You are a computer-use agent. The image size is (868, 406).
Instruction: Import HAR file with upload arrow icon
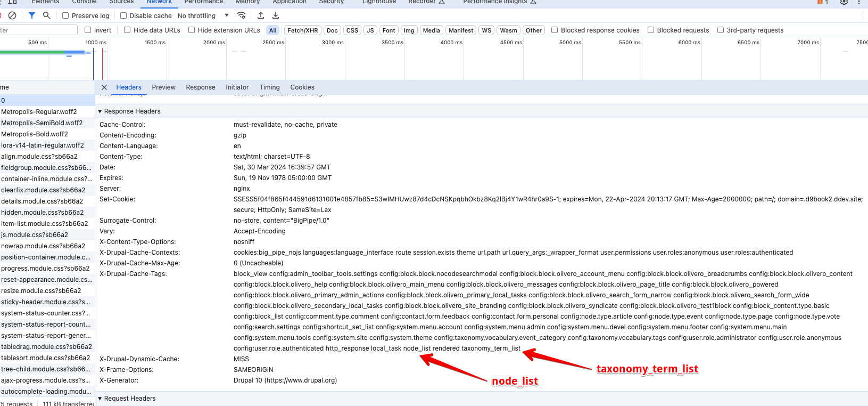[x=261, y=15]
